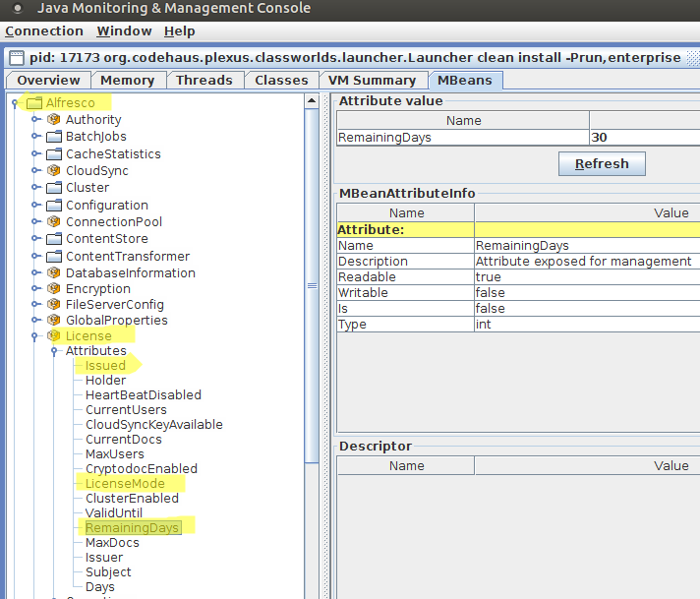Click the Authority MBean icon
Screen dimensions: 700x599
click(53, 119)
